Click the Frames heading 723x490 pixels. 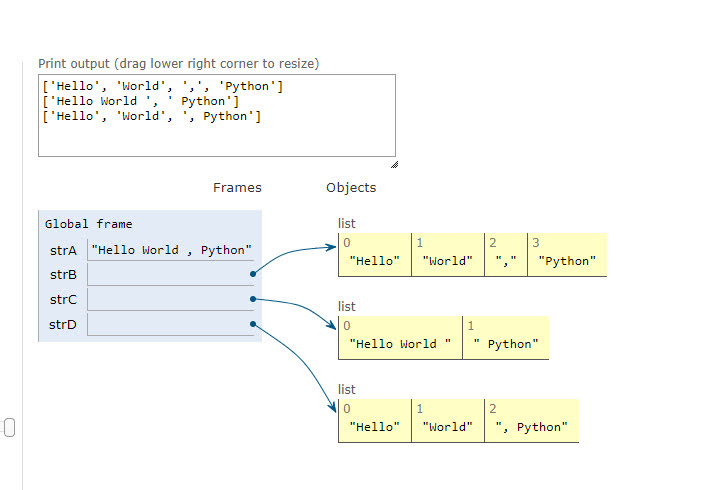coord(237,188)
